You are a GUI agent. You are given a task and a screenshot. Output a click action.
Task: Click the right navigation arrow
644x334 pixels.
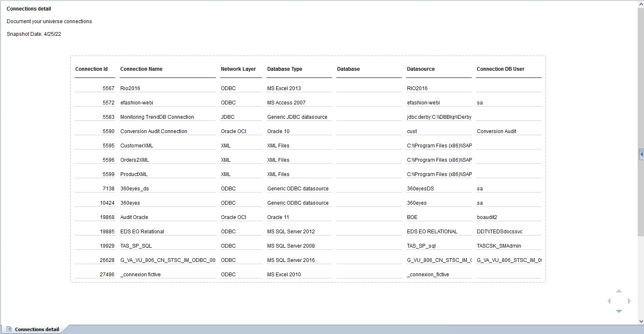[629, 301]
